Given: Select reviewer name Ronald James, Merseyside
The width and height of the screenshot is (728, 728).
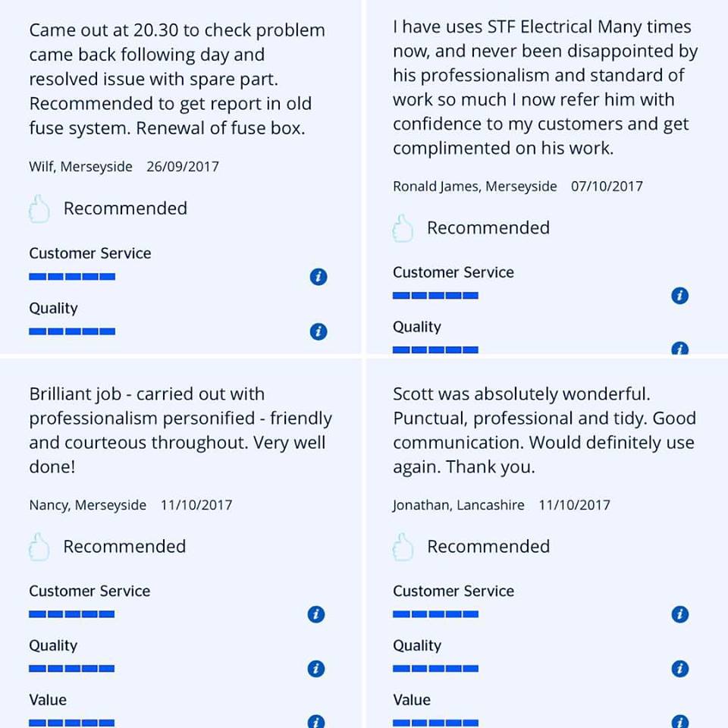Looking at the screenshot, I should (x=475, y=187).
